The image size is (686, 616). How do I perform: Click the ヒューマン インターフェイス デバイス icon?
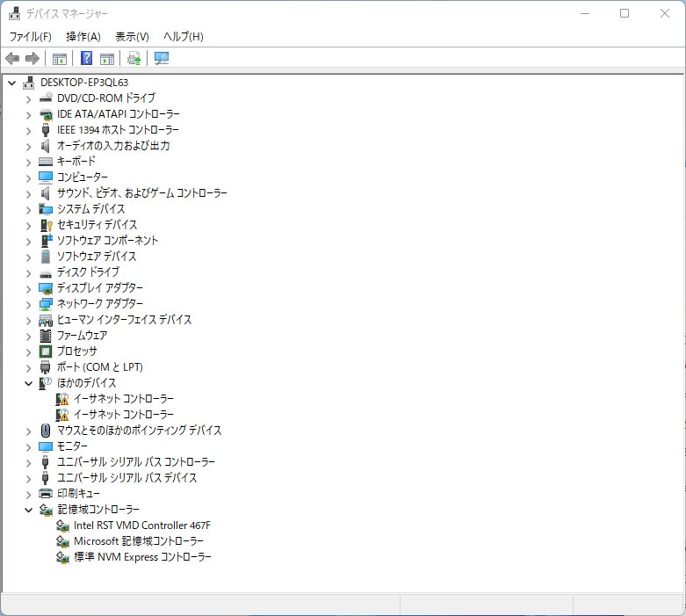[46, 320]
